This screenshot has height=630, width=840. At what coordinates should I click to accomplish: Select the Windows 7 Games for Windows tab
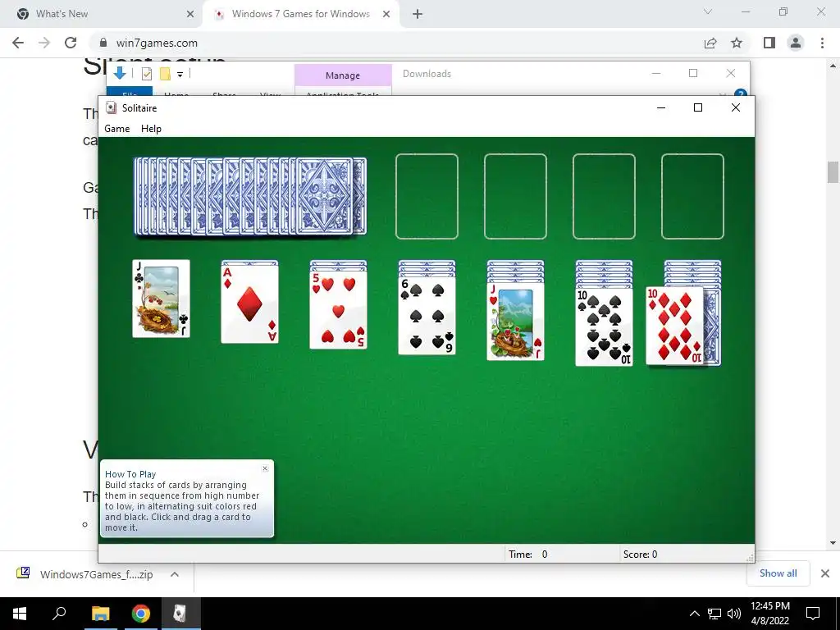(x=300, y=14)
